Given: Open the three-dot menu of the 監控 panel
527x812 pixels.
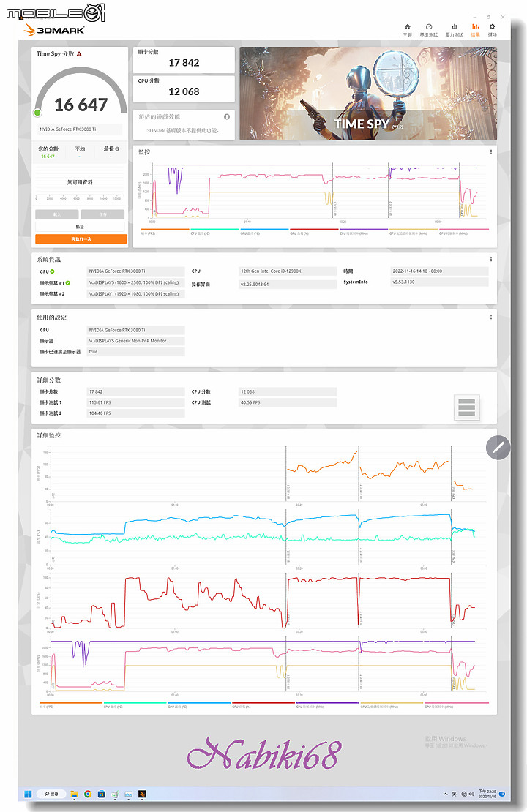Looking at the screenshot, I should tap(490, 152).
